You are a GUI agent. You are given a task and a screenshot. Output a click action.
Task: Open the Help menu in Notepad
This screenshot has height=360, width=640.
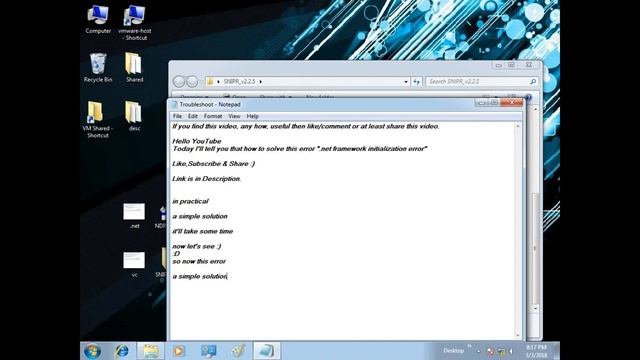(252, 116)
